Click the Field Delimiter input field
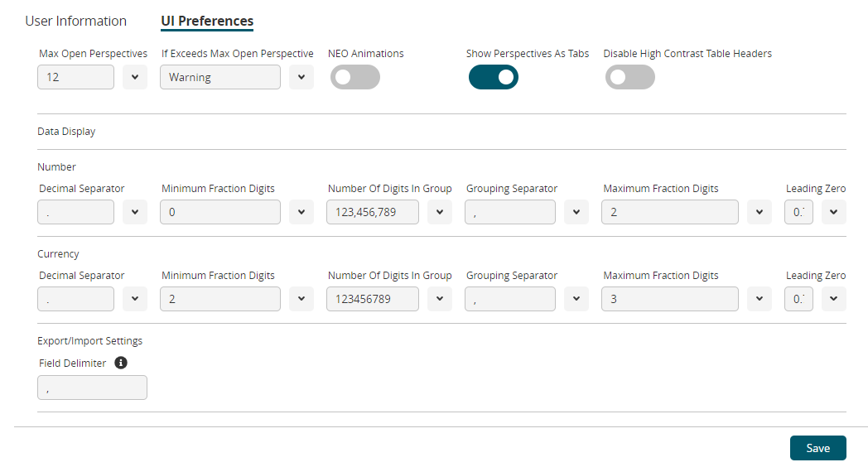 click(x=92, y=388)
